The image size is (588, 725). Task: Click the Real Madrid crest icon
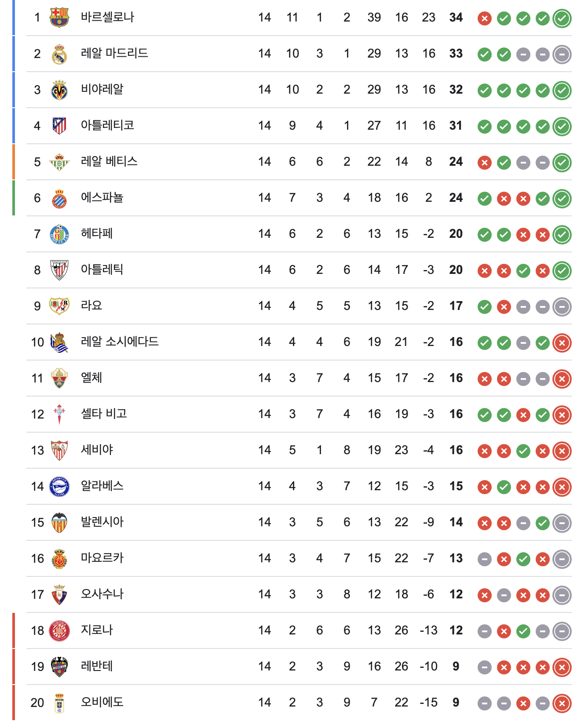pyautogui.click(x=59, y=54)
